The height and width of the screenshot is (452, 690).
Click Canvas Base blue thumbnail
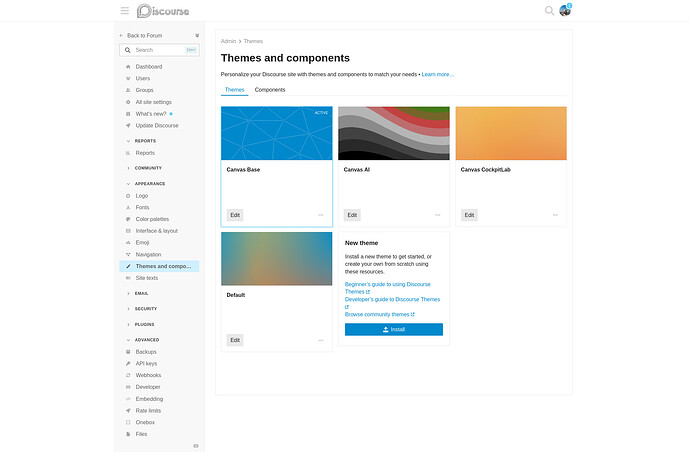click(277, 133)
